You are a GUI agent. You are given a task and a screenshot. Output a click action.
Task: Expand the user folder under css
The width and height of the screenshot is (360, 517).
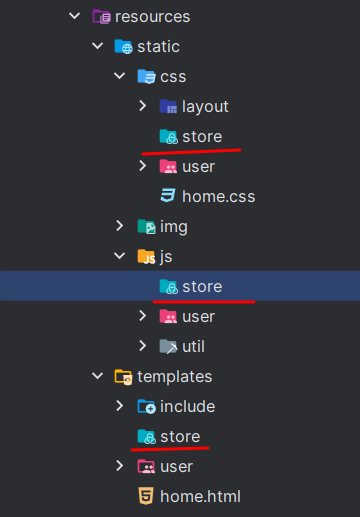(143, 166)
